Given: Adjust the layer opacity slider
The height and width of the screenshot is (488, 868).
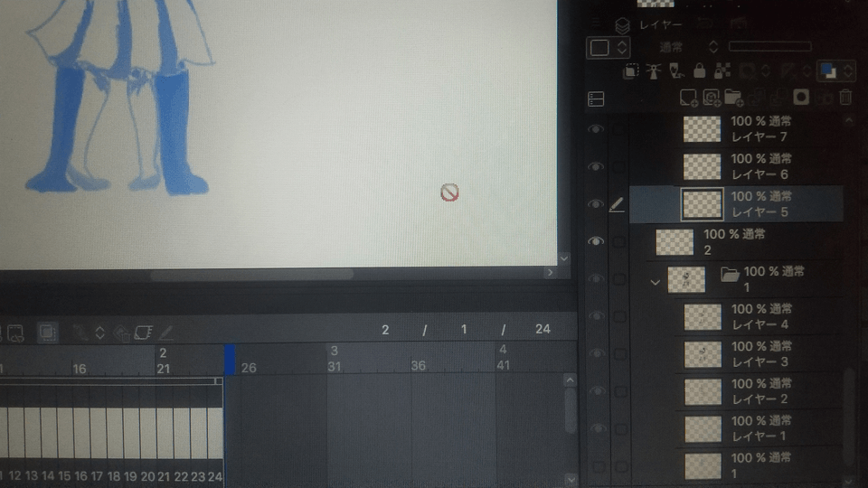Looking at the screenshot, I should [770, 46].
